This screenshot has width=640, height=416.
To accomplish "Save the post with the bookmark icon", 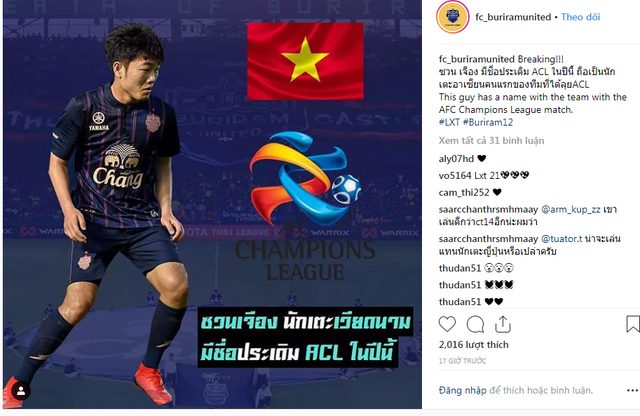I will [633, 324].
